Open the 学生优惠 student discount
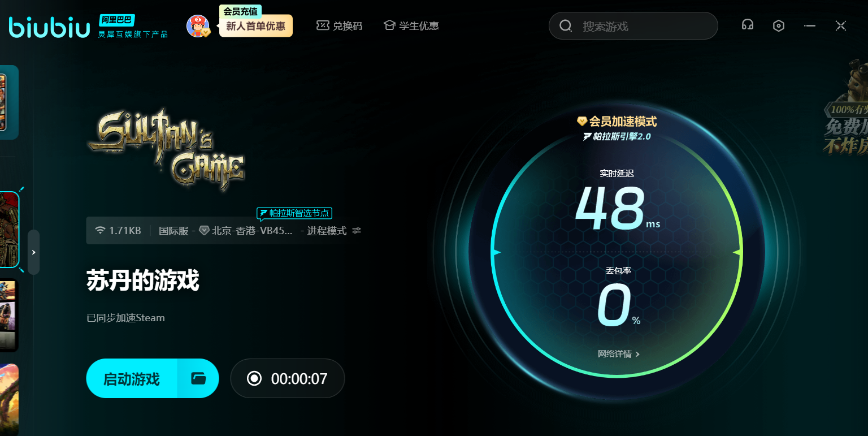 coord(411,26)
